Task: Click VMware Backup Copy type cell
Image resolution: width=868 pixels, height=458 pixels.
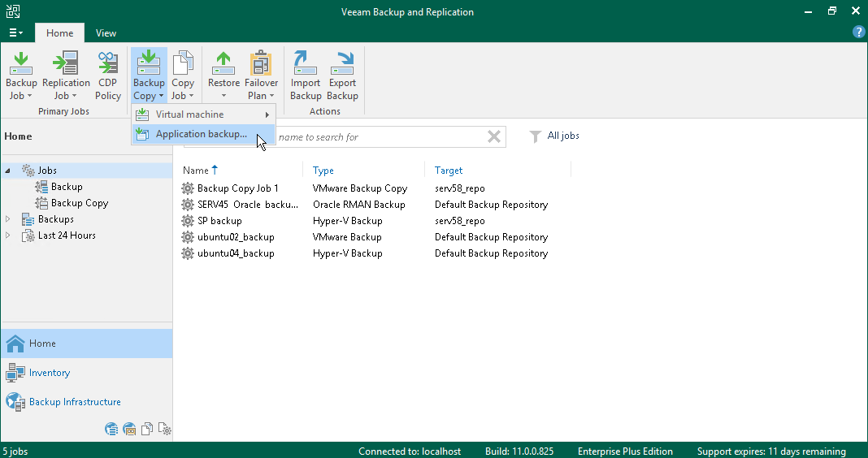Action: (x=360, y=188)
